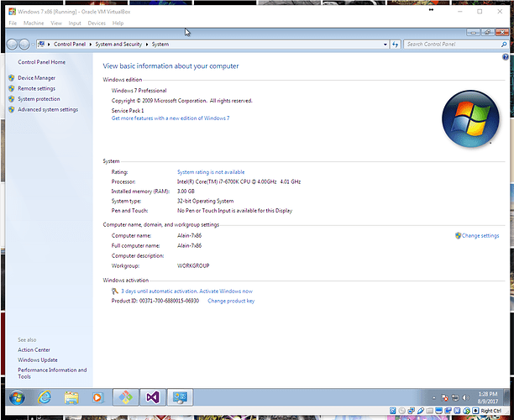
Task: Click the Remote settings shield icon
Action: click(12, 88)
